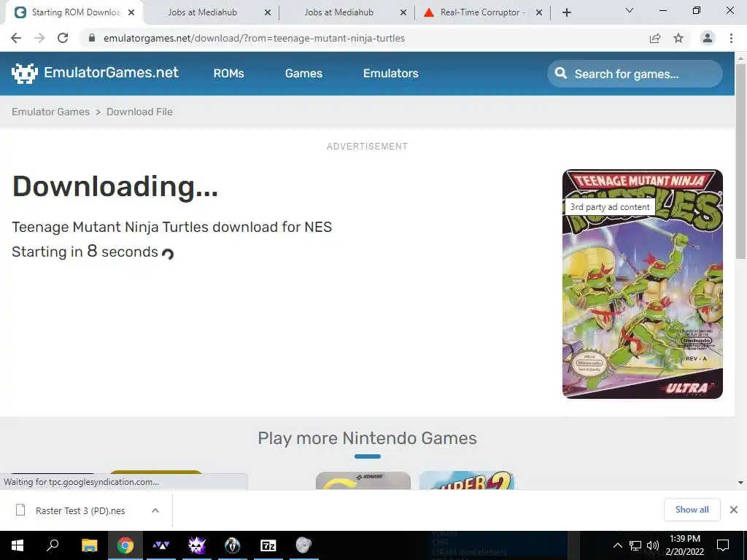Click the Konami game thumbnail
The image size is (747, 560).
363,481
